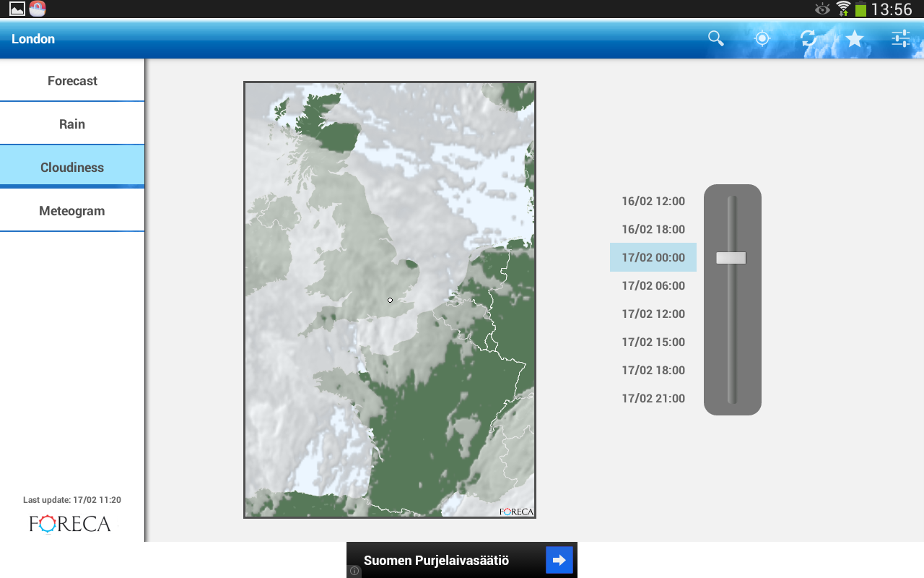Screen dimensions: 924x578
Task: Open settings via the sliders icon
Action: [901, 38]
